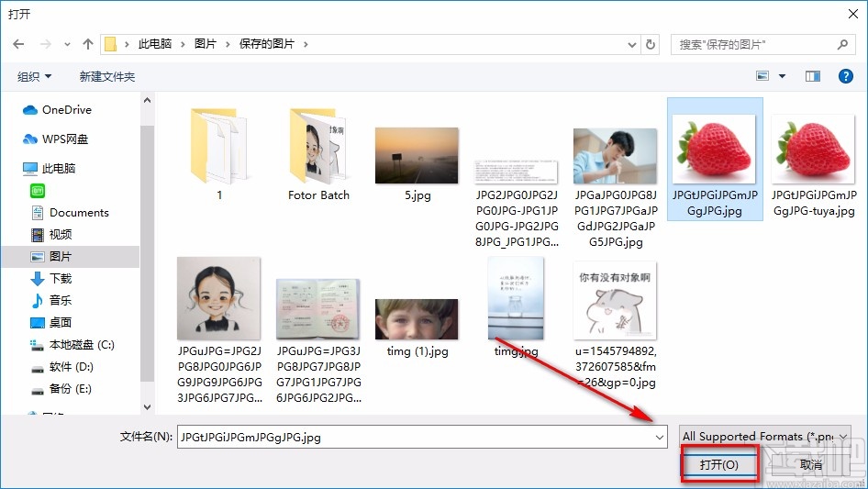868x489 pixels.
Task: Expand chevron after 图片 in address path
Action: [228, 44]
